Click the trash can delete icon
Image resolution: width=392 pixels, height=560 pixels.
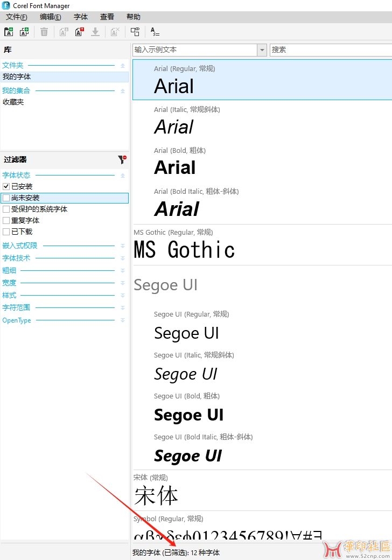[44, 32]
